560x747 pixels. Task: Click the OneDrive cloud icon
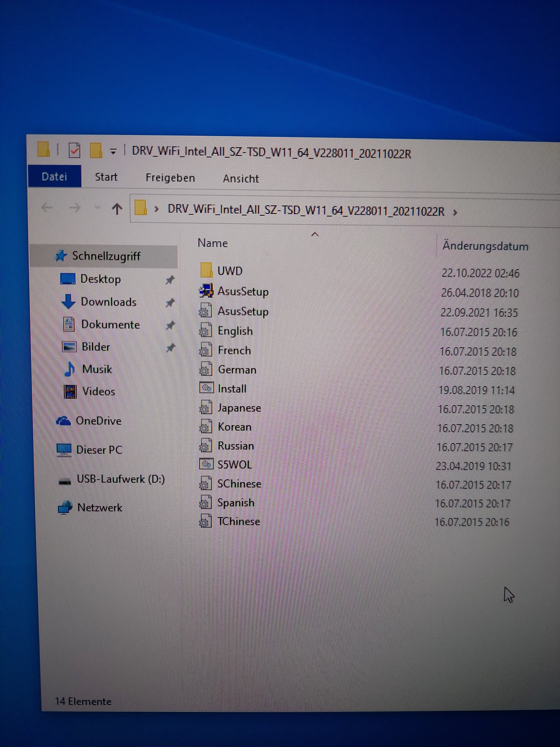pyautogui.click(x=63, y=421)
